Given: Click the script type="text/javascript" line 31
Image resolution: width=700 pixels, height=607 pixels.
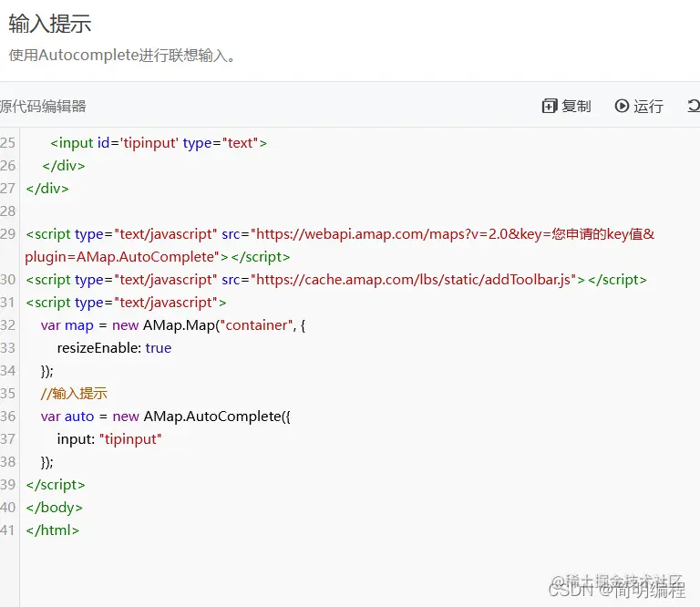Looking at the screenshot, I should coord(126,303).
